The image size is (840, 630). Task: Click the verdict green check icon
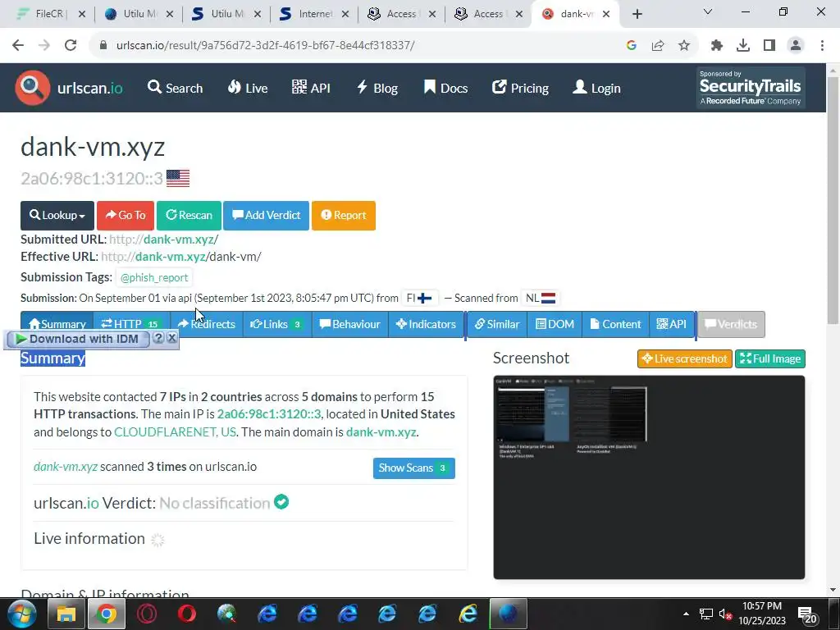[x=281, y=502]
